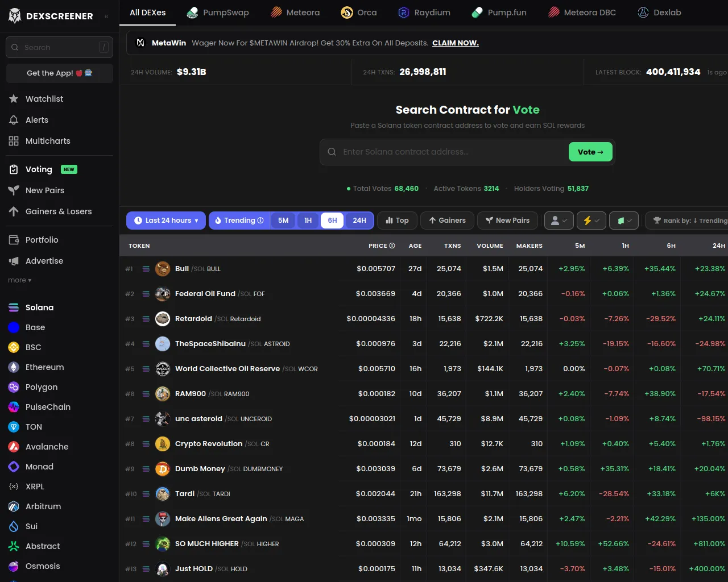Viewport: 728px width, 582px height.
Task: Switch to the Raydium DEX tab
Action: [424, 13]
